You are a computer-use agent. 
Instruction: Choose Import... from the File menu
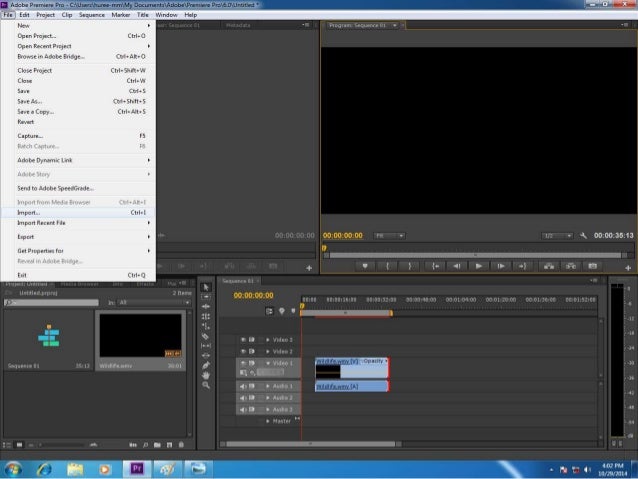30,212
